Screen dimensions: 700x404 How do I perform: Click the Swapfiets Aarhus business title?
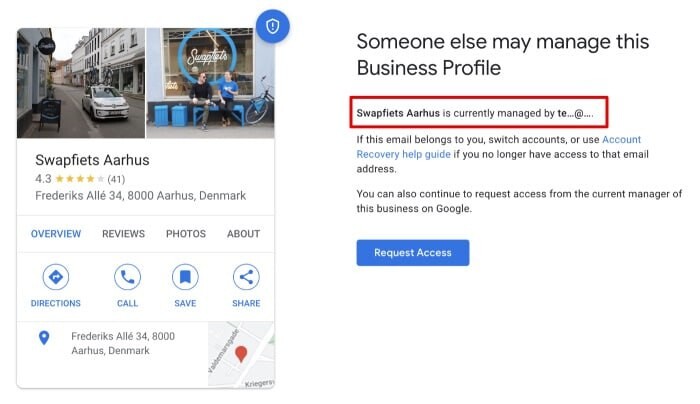click(x=92, y=160)
